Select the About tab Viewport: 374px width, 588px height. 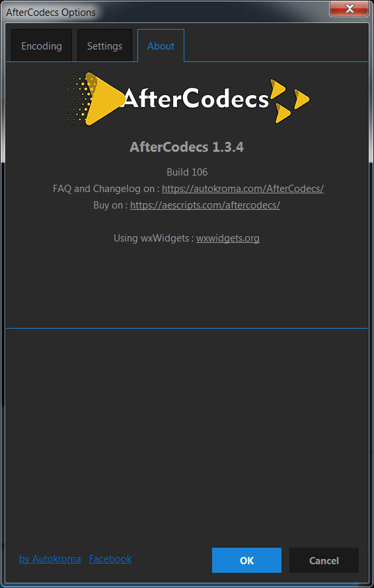click(x=161, y=46)
